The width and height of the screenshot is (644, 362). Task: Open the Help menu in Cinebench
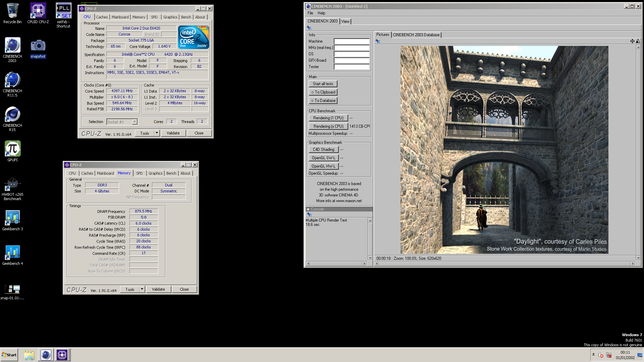321,13
